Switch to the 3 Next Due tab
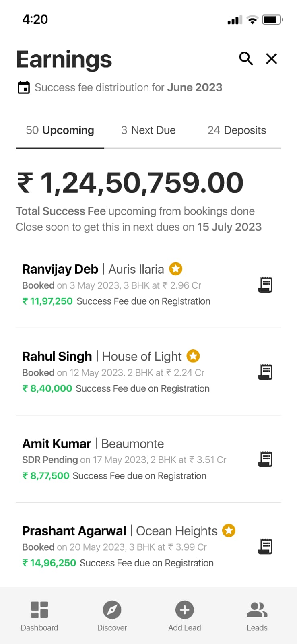 [148, 130]
